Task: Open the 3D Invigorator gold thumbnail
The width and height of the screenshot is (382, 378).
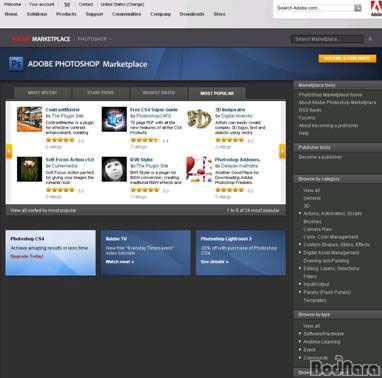Action: click(x=199, y=119)
